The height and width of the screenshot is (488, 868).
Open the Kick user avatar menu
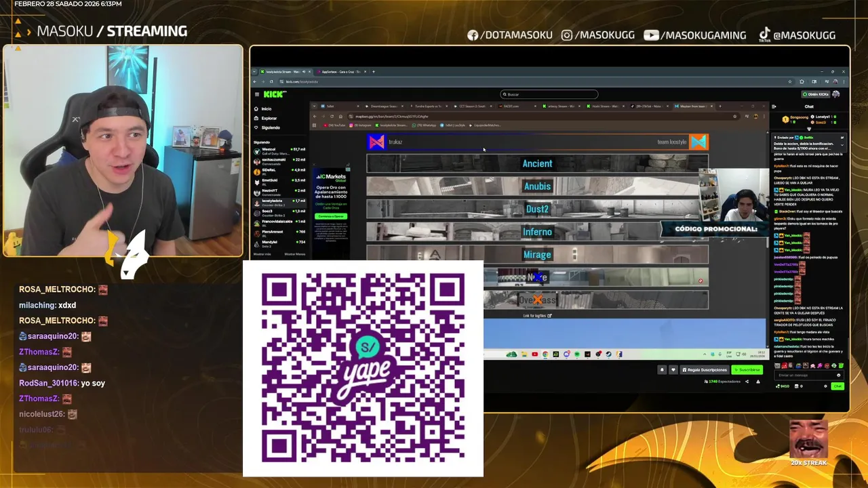pos(835,94)
